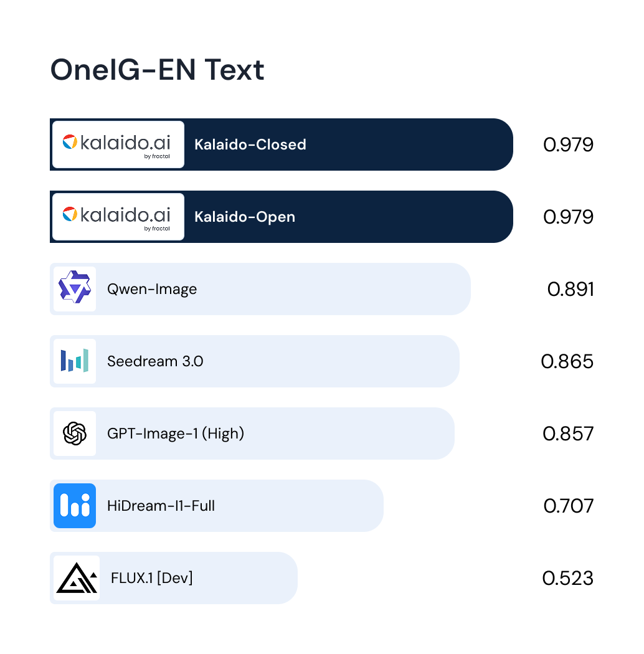Click the Qwen-Image model name
Image resolution: width=644 pixels, height=654 pixels.
click(x=152, y=289)
